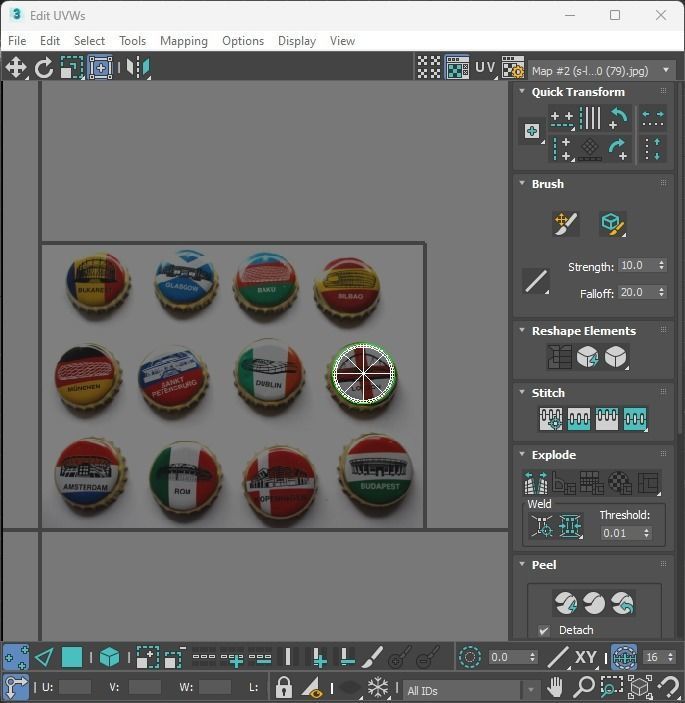This screenshot has width=685, height=703.
Task: Collapse the Peel rollout
Action: 522,564
